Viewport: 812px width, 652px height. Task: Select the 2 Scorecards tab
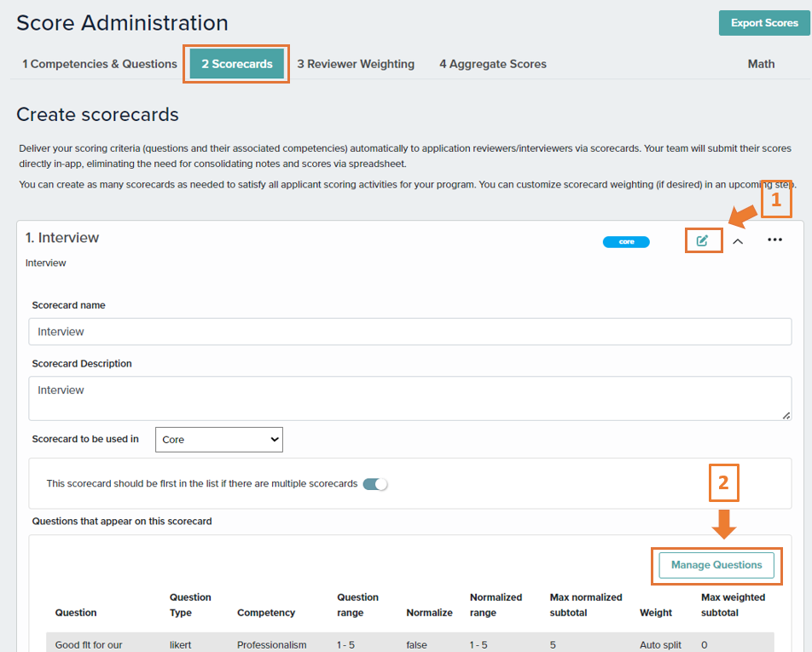click(x=236, y=64)
